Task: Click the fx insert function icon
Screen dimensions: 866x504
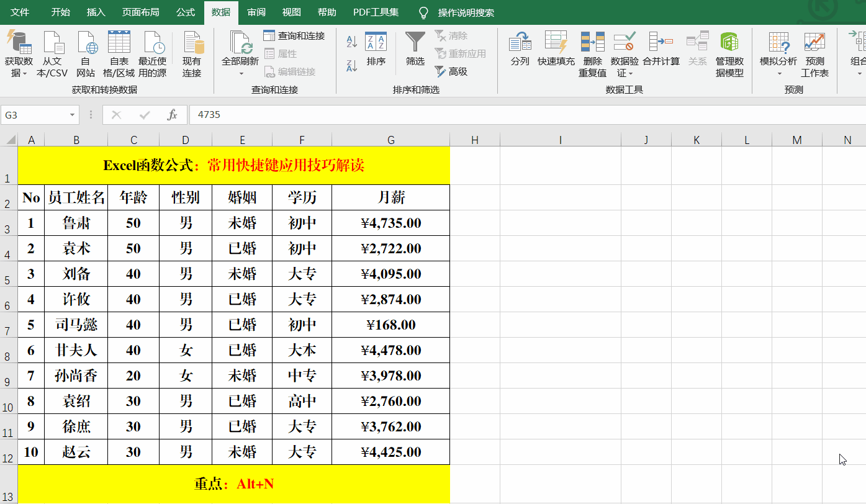Action: (x=173, y=115)
